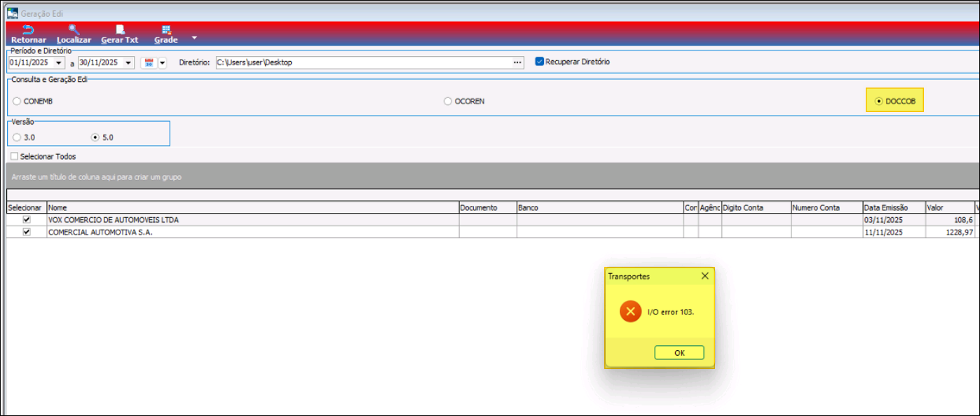This screenshot has width=980, height=416.
Task: Click the Retornar back arrow icon
Action: (28, 29)
